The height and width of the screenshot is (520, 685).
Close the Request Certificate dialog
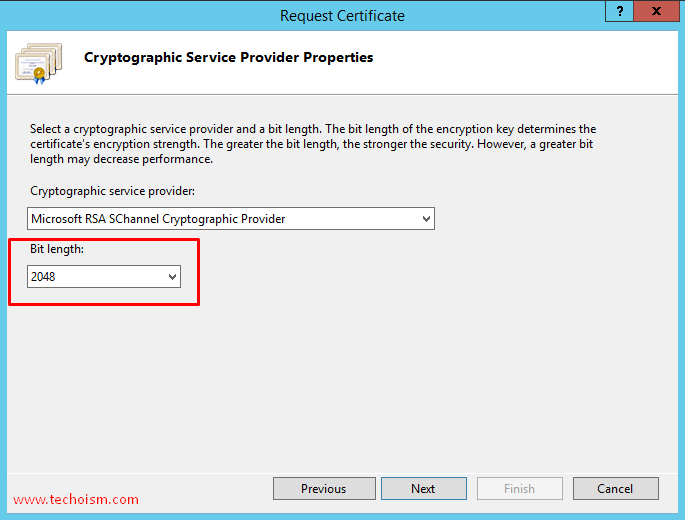[x=656, y=11]
